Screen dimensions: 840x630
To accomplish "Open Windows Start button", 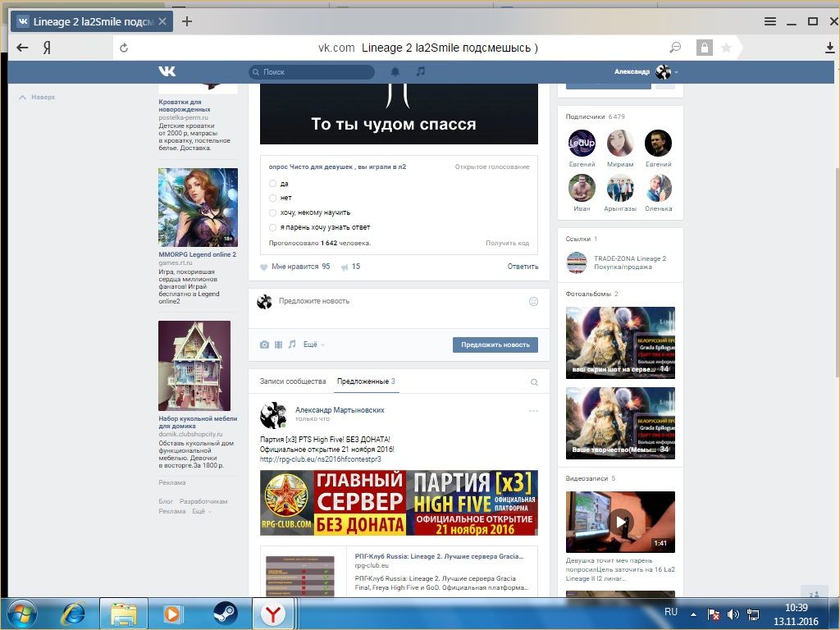I will click(x=22, y=614).
